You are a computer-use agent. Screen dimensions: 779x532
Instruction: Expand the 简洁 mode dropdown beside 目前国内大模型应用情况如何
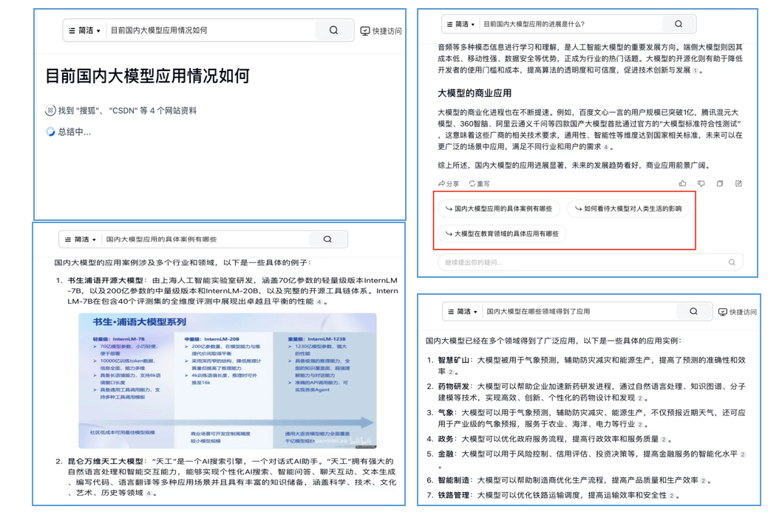click(84, 30)
